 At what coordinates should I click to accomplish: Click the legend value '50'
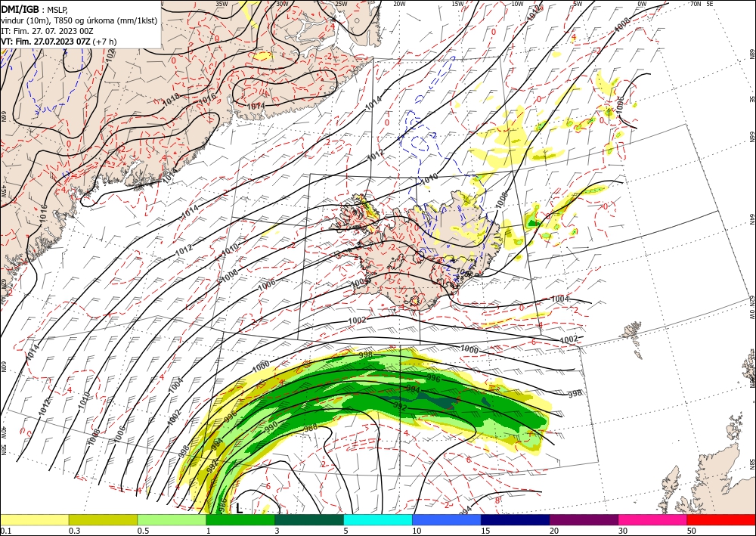coord(692,531)
